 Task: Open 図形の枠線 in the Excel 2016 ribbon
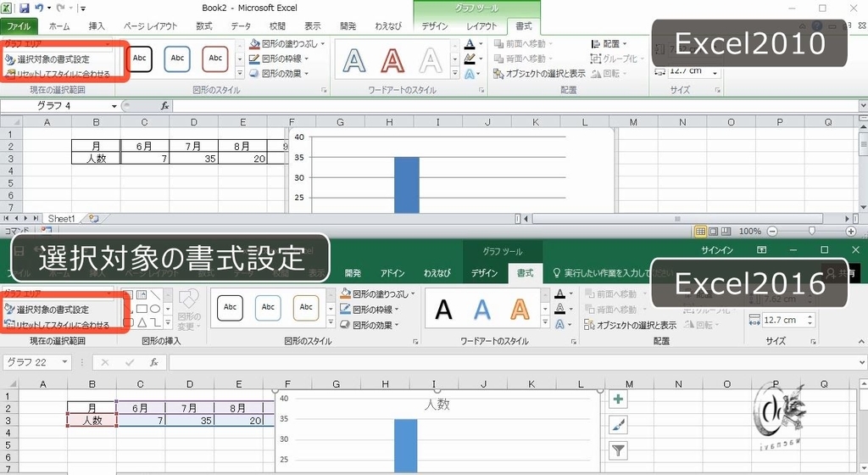click(370, 309)
